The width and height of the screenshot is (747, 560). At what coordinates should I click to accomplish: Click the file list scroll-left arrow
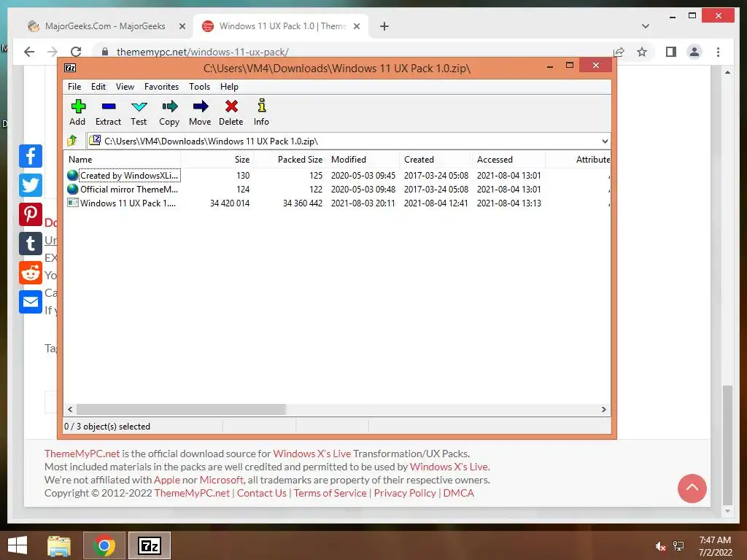(70, 410)
